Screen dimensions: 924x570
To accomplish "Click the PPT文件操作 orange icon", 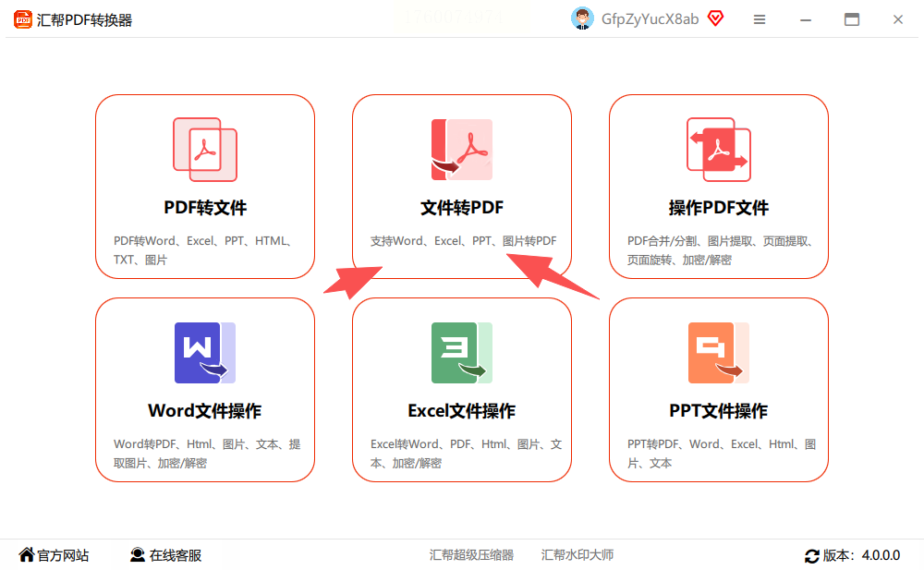I will point(719,353).
